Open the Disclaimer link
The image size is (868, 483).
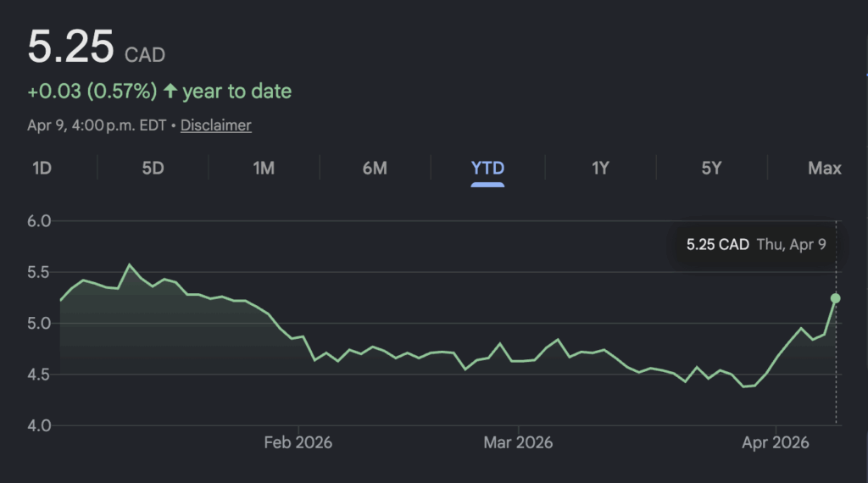coord(215,125)
